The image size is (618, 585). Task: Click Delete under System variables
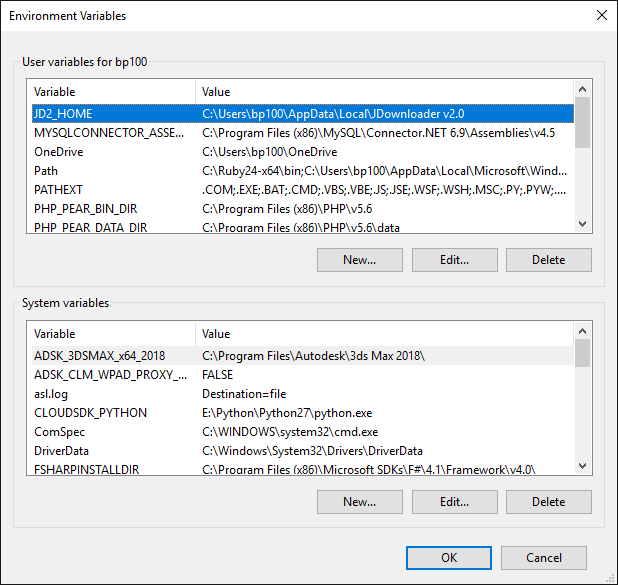coord(548,501)
